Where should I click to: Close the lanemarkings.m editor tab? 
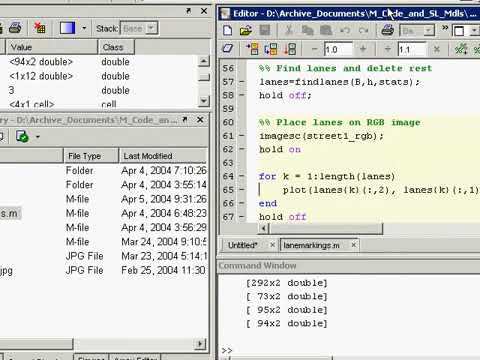click(354, 245)
